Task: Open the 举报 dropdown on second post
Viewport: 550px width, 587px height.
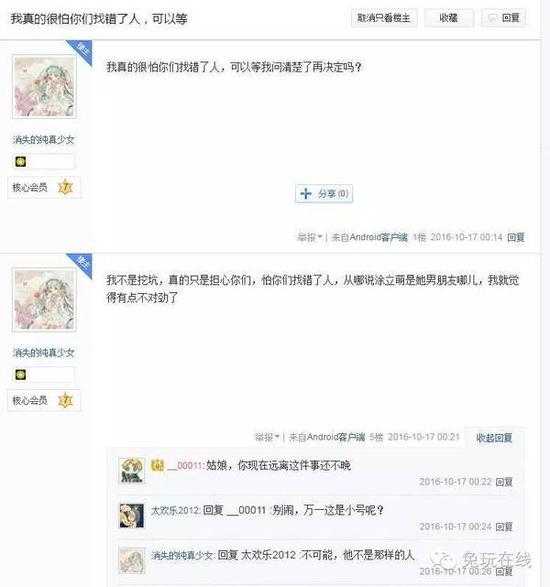Action: tap(267, 437)
